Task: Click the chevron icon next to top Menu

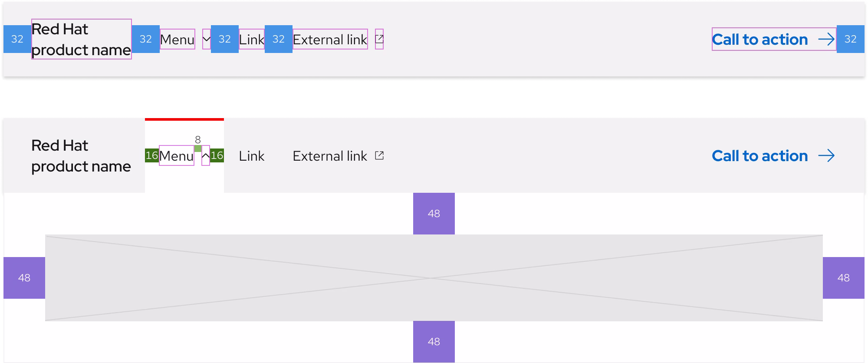Action: tap(206, 39)
